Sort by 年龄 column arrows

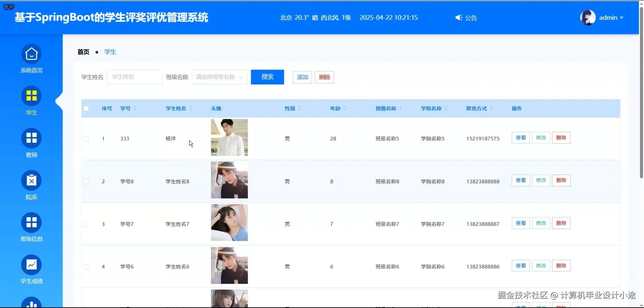(345, 108)
